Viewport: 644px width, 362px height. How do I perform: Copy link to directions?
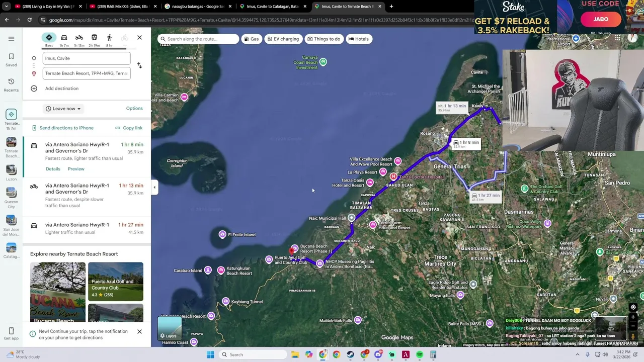coord(129,128)
